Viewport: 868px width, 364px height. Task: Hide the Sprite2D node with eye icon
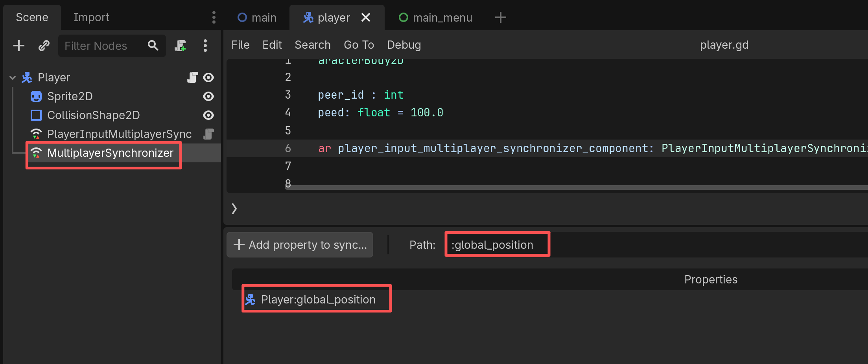click(208, 96)
